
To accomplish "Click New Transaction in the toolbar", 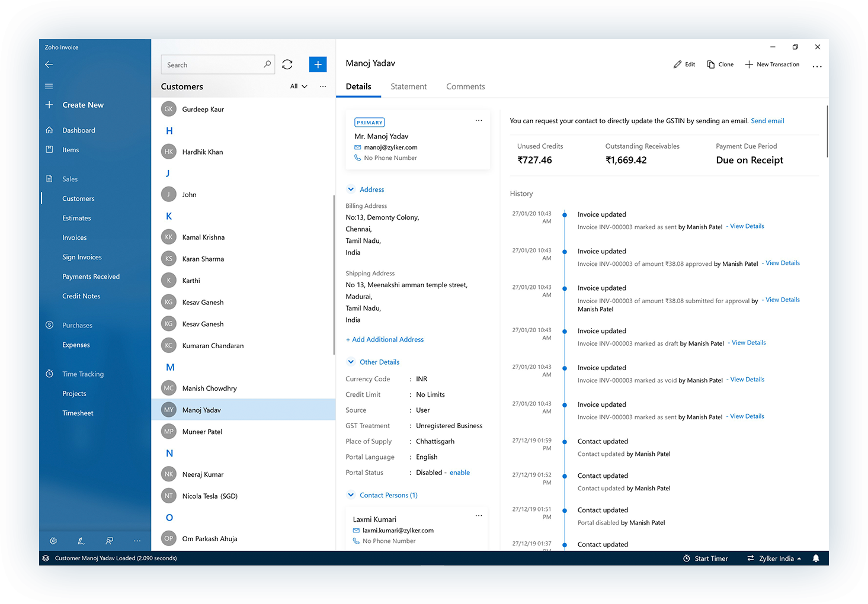I will point(772,64).
